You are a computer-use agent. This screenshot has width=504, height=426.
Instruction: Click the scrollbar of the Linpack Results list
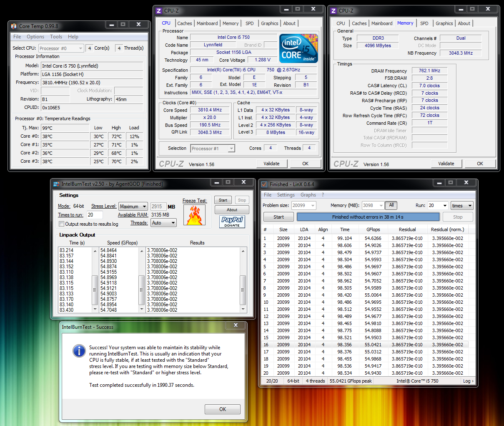pyautogui.click(x=243, y=280)
